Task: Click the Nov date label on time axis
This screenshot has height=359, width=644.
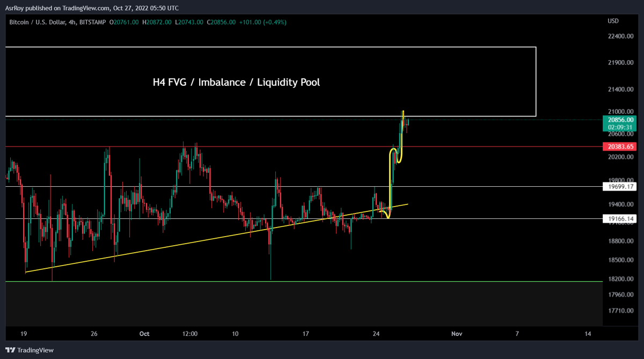Action: 457,334
